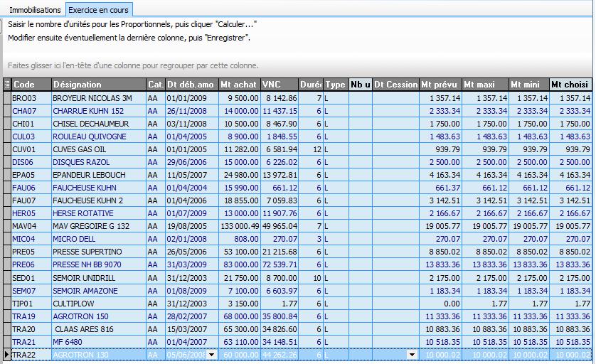The height and width of the screenshot is (364, 596).
Task: Click the row selector beside TRA19
Action: click(7, 316)
